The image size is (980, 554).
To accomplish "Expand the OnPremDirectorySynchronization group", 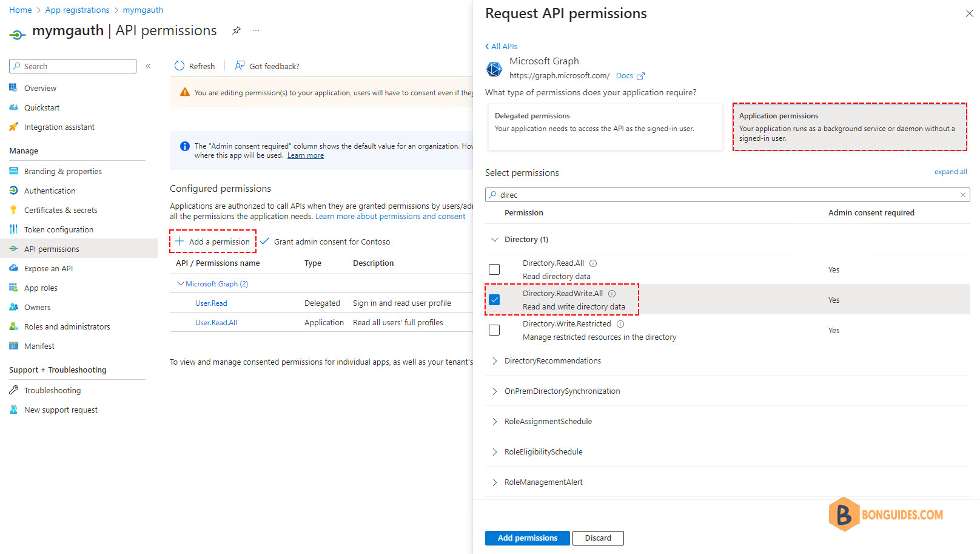I will (x=494, y=391).
